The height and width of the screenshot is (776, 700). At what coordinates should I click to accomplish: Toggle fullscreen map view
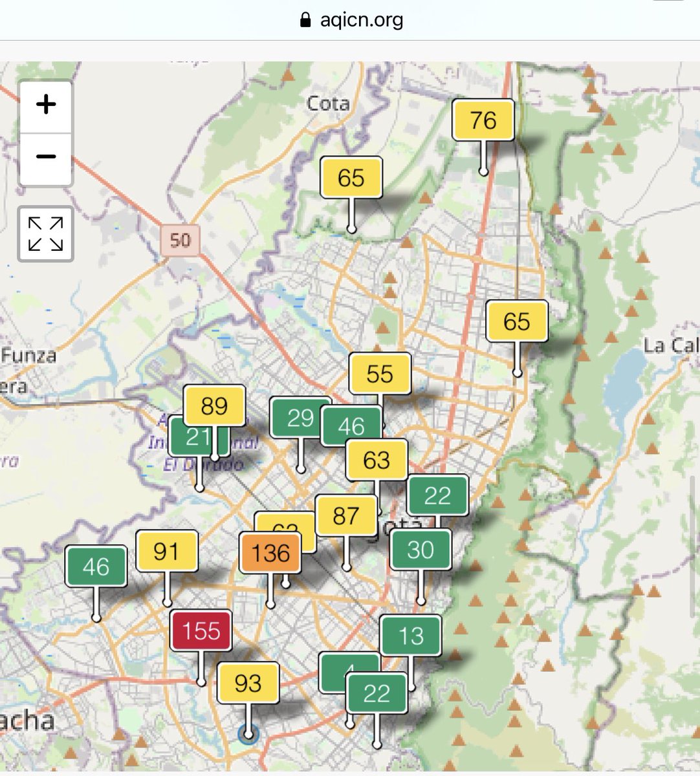click(45, 234)
